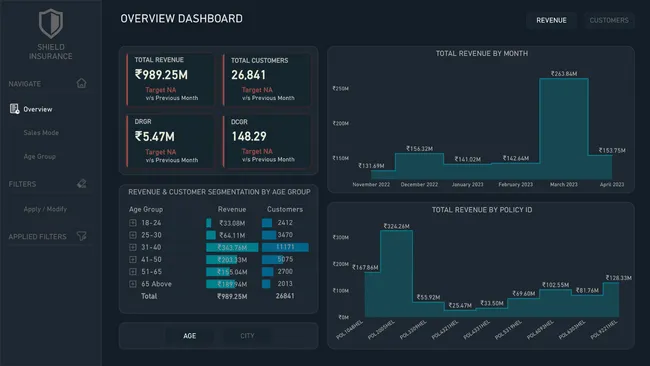Screen dimensions: 650x366
Task: Click the Overview Dashboard heading
Action: coord(182,19)
